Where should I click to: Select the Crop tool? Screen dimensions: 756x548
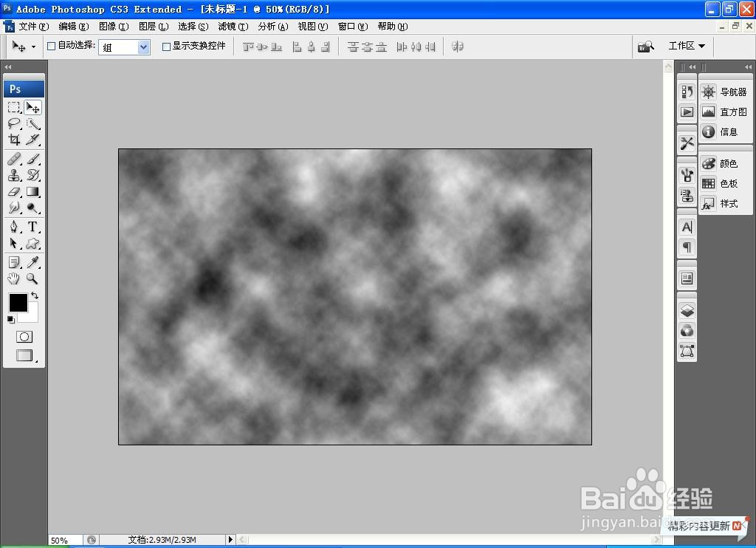14,140
